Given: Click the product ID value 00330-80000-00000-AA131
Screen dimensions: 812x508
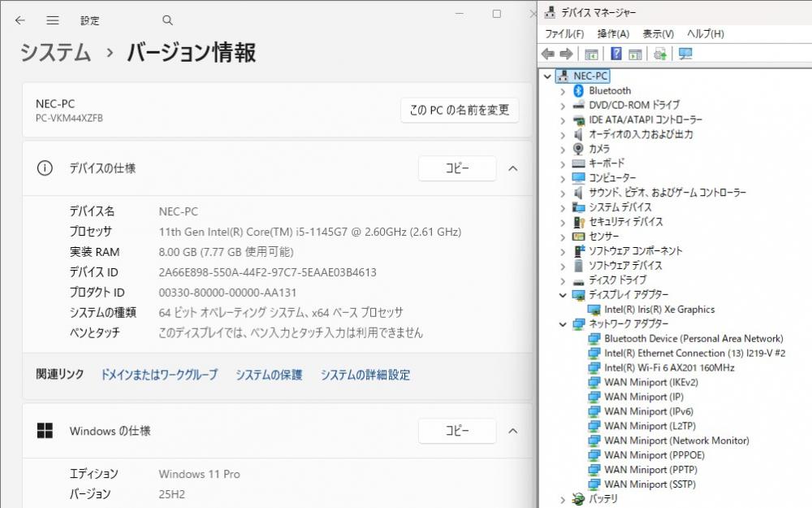Looking at the screenshot, I should (227, 293).
